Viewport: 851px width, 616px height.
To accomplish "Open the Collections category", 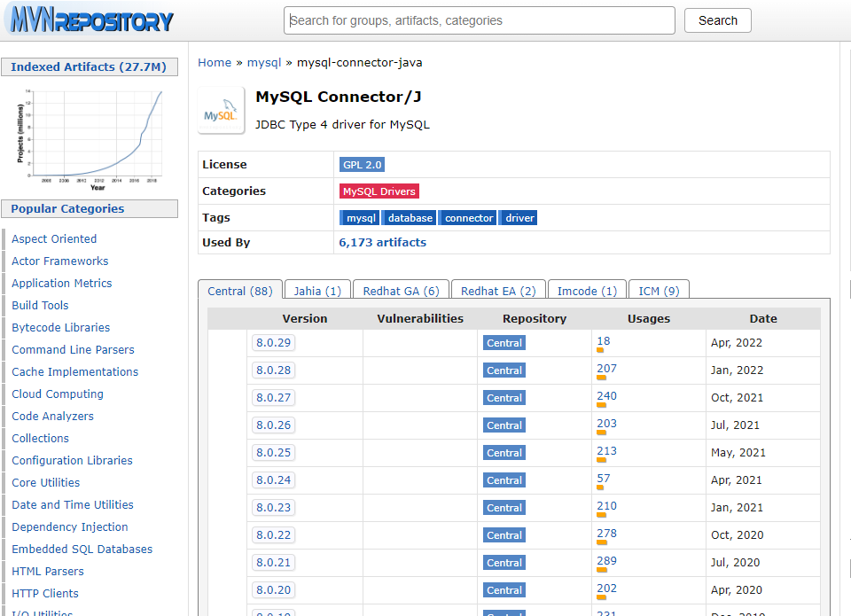I will click(40, 439).
